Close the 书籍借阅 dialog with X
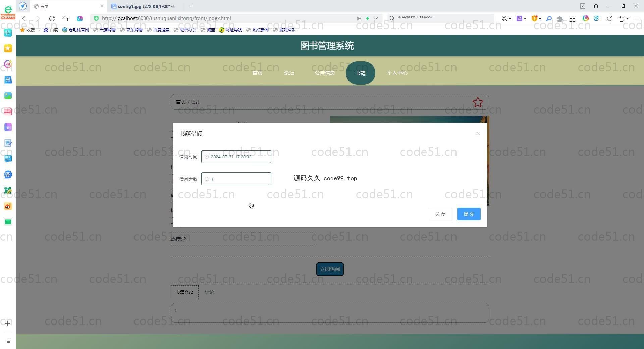This screenshot has width=644, height=349. 478,133
